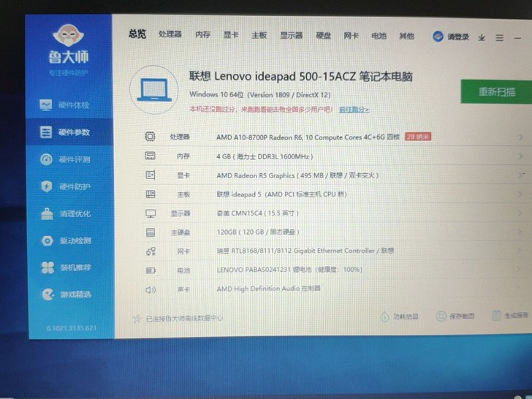Viewport: 532px width, 399px height.
Task: Open 硬件防护 hardware protection section
Action: click(x=66, y=186)
